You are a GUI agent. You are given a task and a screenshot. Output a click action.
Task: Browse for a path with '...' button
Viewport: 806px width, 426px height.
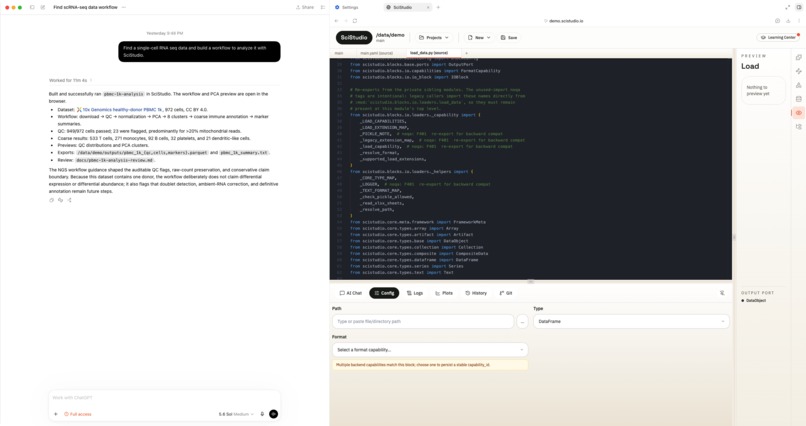(x=522, y=321)
